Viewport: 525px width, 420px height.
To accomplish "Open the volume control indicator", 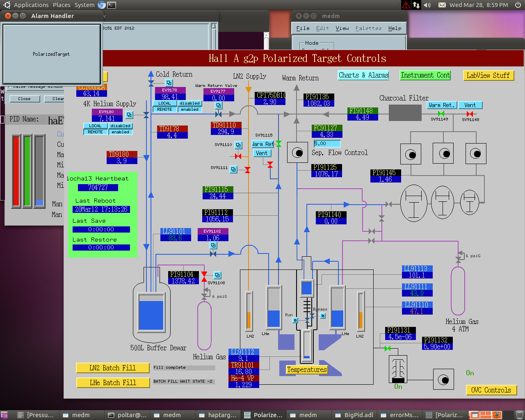I will click(427, 5).
